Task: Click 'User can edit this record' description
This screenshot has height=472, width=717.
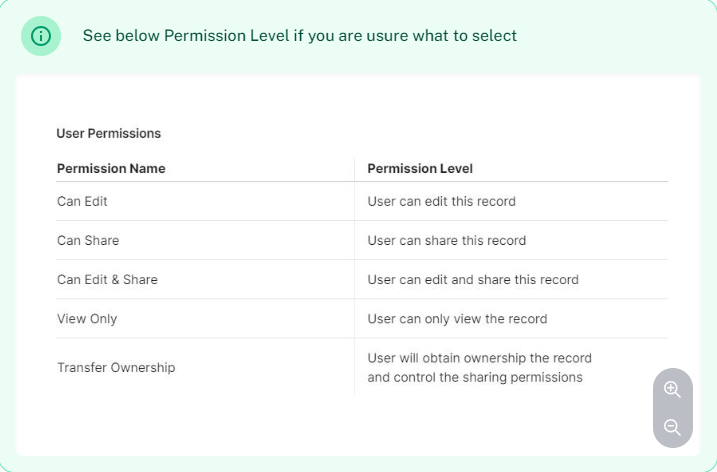Action: pos(442,201)
